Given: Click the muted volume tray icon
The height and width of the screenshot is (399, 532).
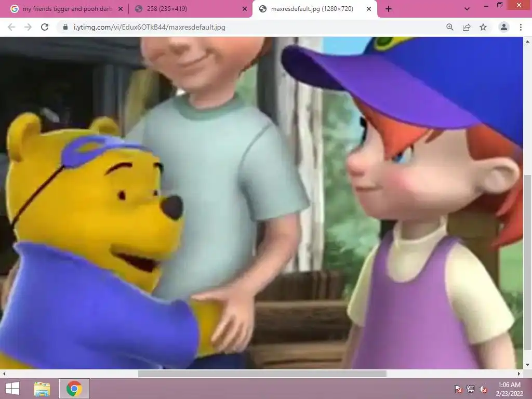Looking at the screenshot, I should click(483, 389).
